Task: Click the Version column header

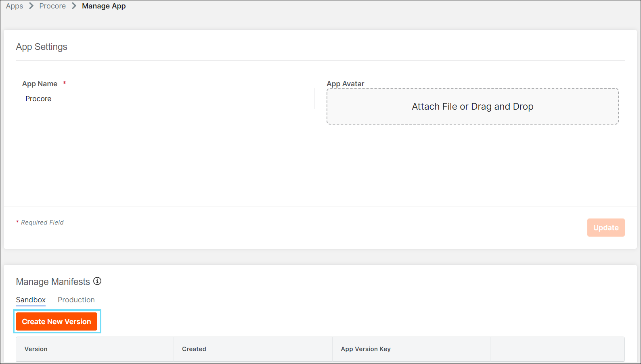Action: (x=36, y=349)
